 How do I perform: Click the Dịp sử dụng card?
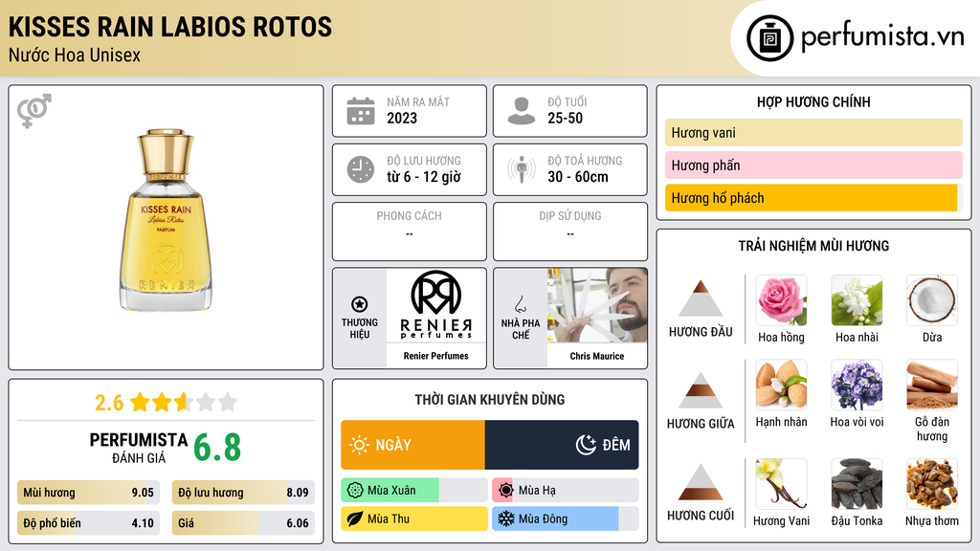coord(570,231)
